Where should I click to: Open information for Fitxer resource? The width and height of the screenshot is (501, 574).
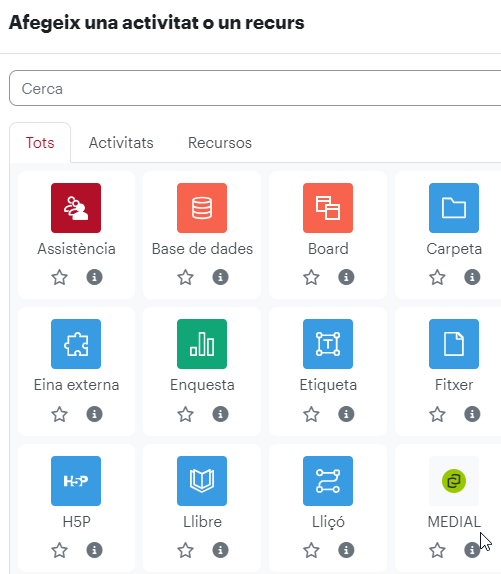pyautogui.click(x=472, y=414)
